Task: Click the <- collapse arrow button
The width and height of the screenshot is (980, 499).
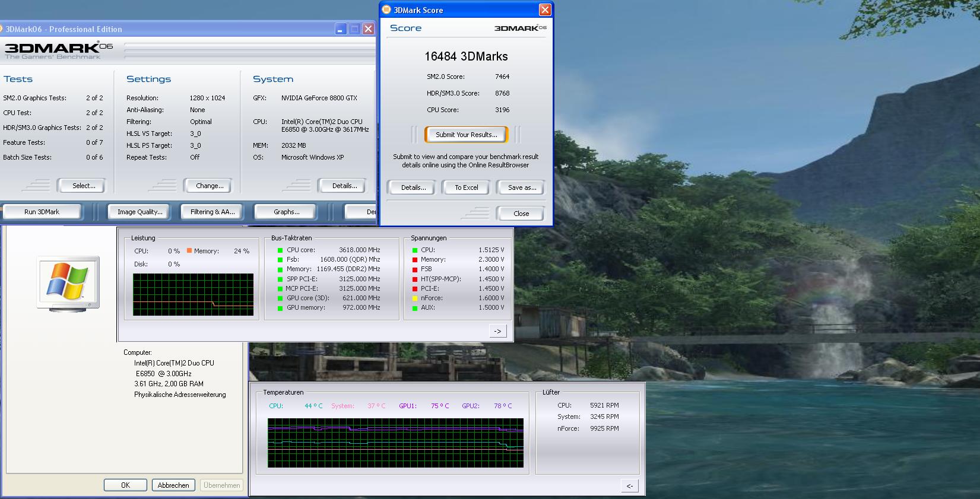Action: [630, 486]
